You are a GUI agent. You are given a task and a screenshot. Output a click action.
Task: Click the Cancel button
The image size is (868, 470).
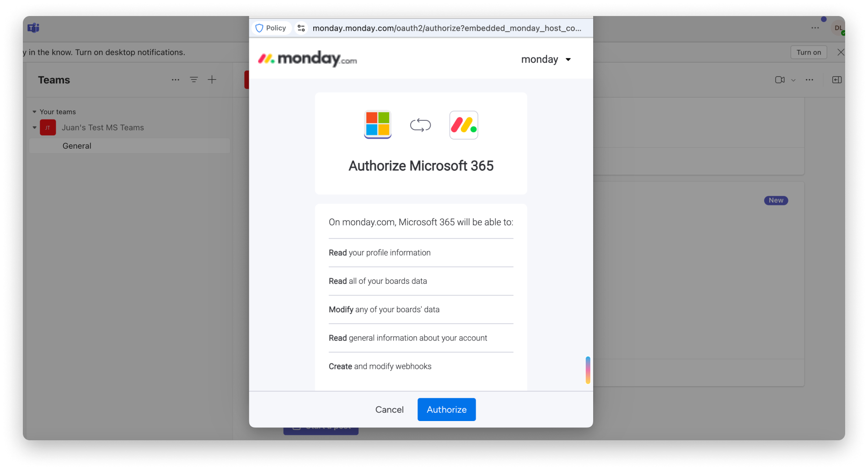390,410
